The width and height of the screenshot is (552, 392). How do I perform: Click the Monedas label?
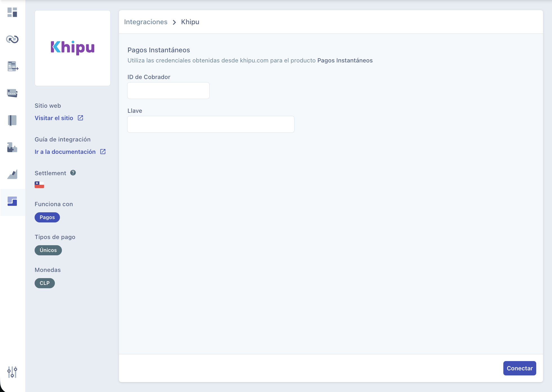coord(48,270)
